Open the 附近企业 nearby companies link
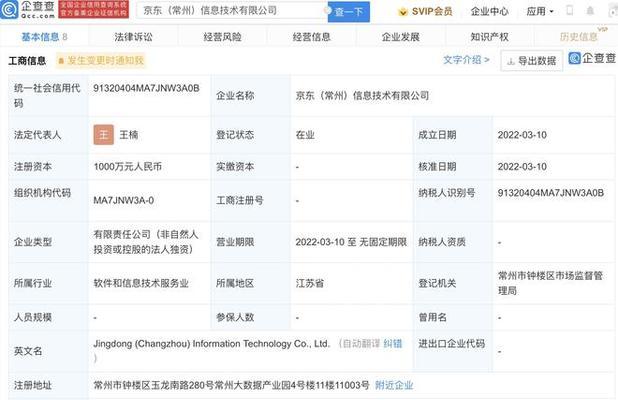The image size is (618, 400). (394, 385)
